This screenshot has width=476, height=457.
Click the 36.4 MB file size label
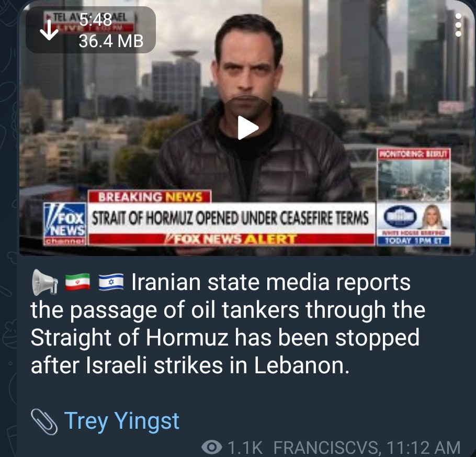[111, 41]
